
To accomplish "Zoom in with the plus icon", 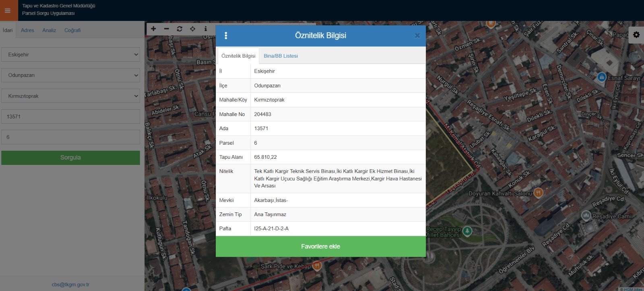I will tap(153, 29).
